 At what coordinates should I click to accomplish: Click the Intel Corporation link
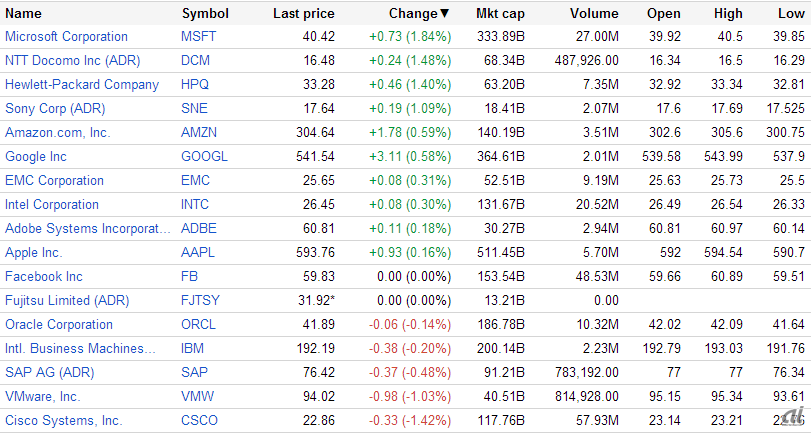(52, 204)
